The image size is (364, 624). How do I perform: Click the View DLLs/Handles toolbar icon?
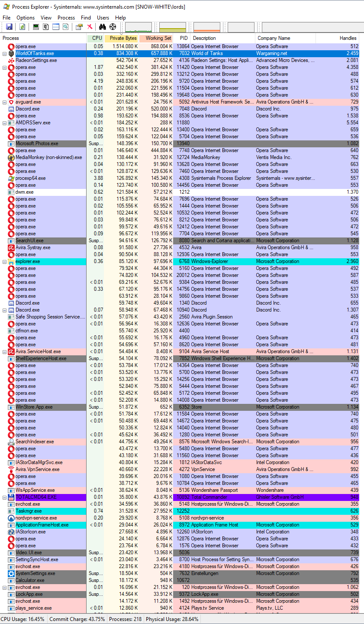(66, 27)
